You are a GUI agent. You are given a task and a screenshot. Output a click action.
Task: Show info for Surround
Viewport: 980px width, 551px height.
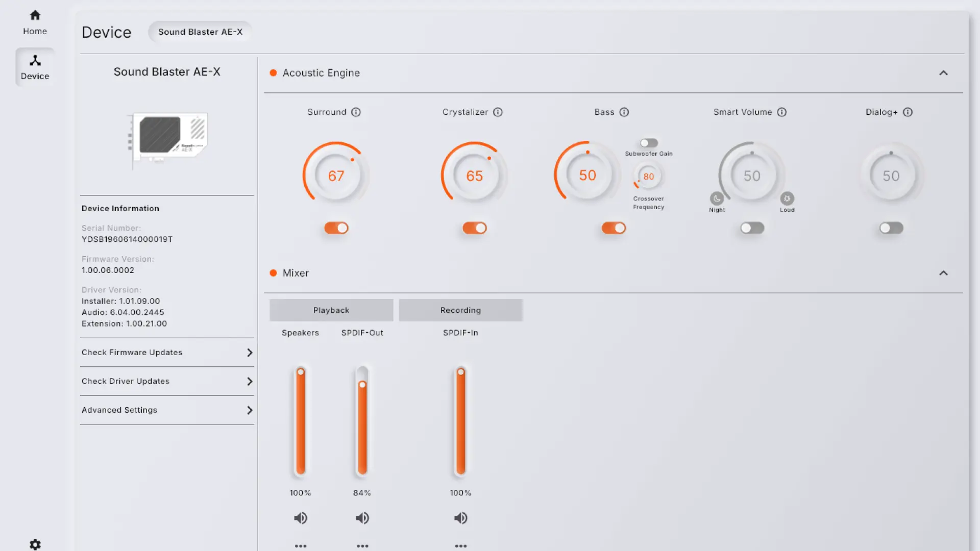(356, 112)
